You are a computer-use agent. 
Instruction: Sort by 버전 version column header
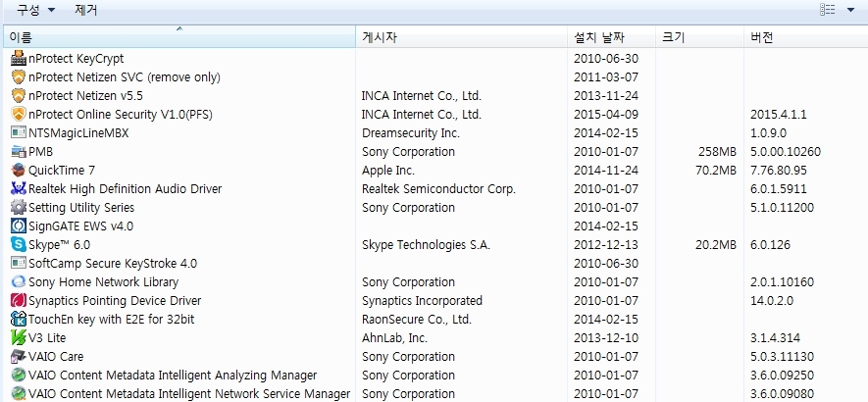coord(762,38)
